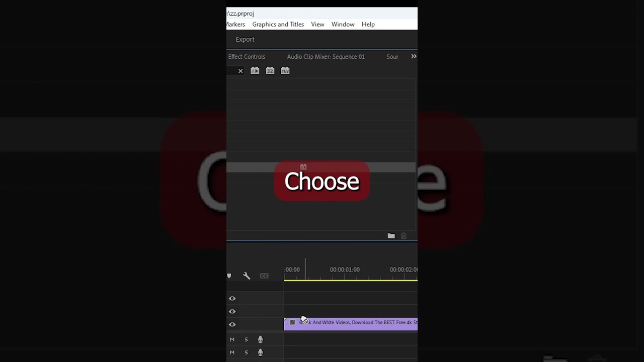This screenshot has width=644, height=362.
Task: Filter by YUV Effects icon
Action: click(285, 71)
